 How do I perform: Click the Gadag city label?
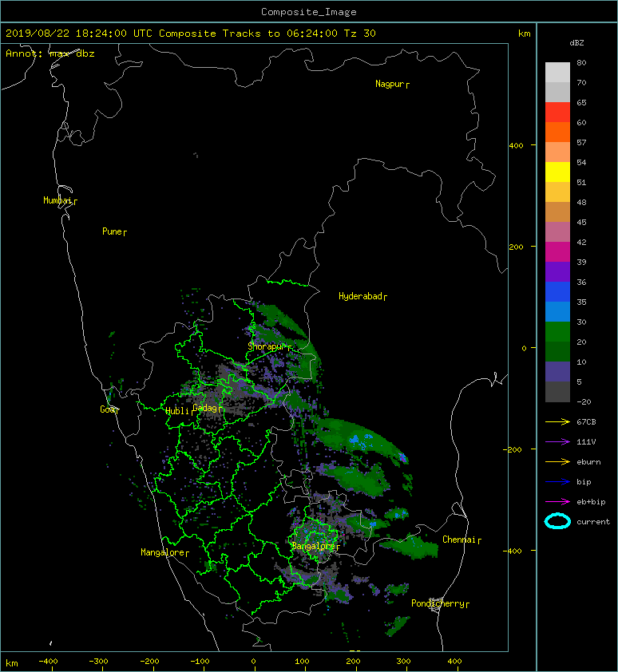205,408
